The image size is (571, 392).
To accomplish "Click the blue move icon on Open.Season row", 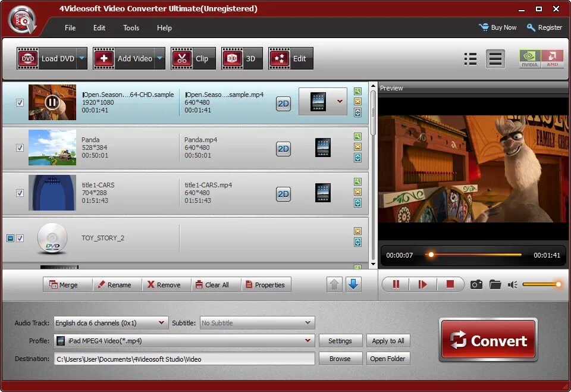I will click(x=357, y=112).
